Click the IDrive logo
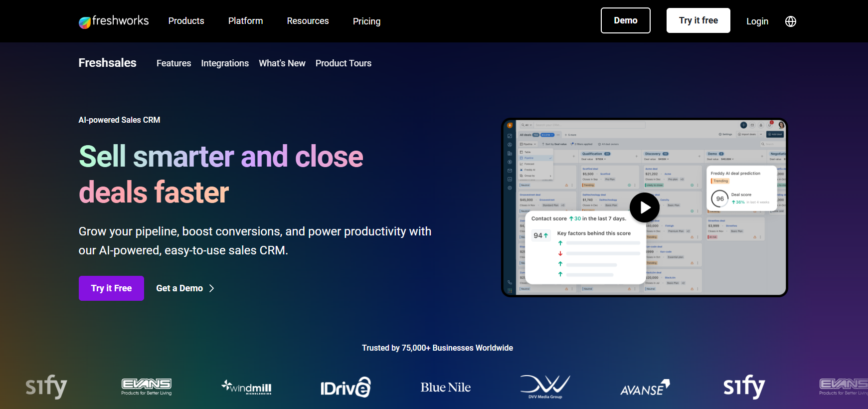The image size is (868, 409). (346, 387)
